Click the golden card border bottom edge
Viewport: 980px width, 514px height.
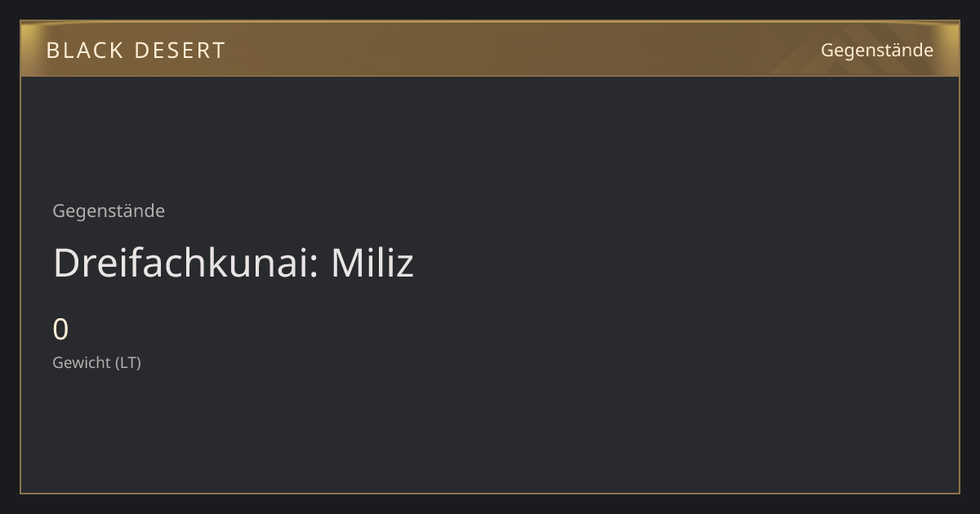(490, 493)
